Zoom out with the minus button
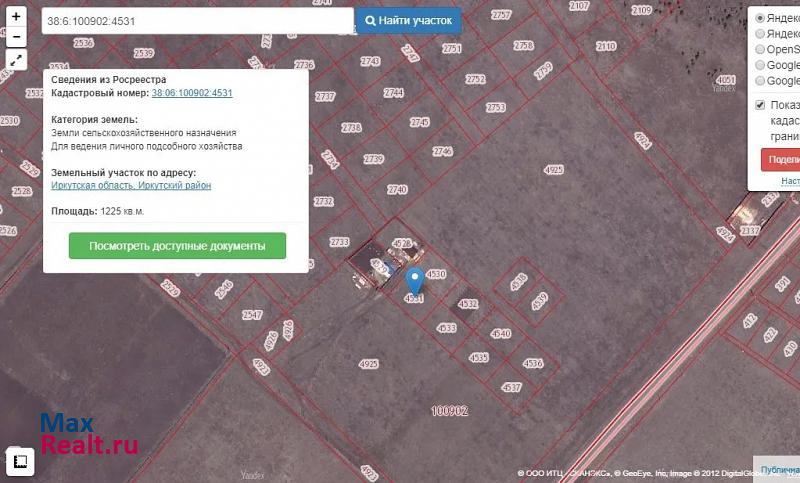Viewport: 800px width, 483px height. 16,37
